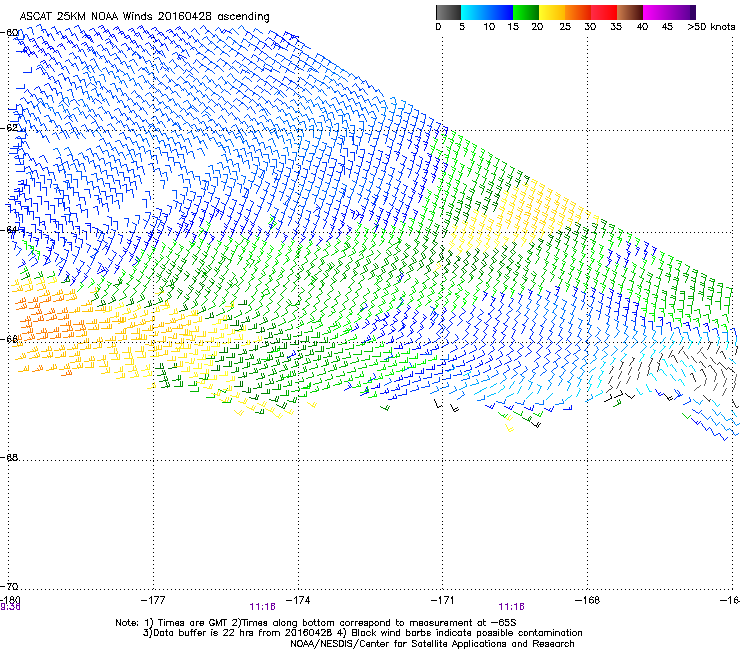Screen dimensions: 740x650
Task: Click the note about black wind barbs contamination
Action: (460, 633)
